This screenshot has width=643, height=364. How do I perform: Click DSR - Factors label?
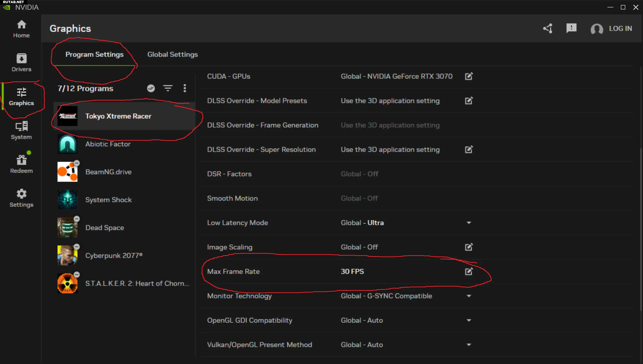(229, 174)
